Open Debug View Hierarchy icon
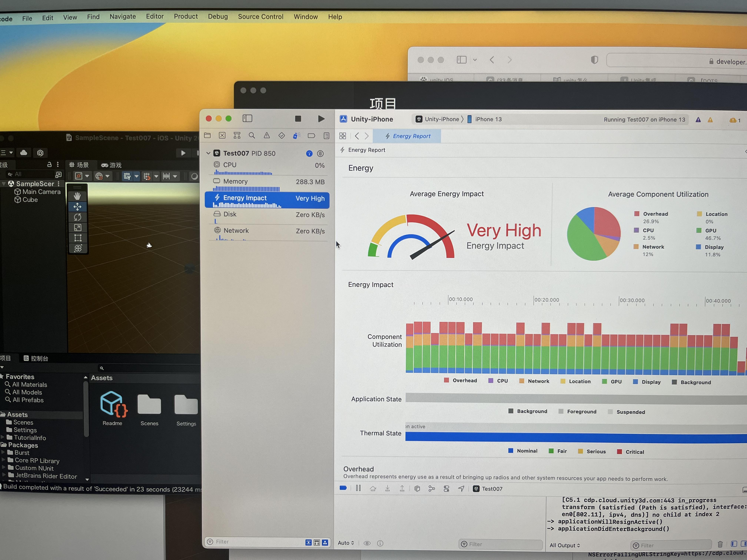This screenshot has height=560, width=747. 417,489
